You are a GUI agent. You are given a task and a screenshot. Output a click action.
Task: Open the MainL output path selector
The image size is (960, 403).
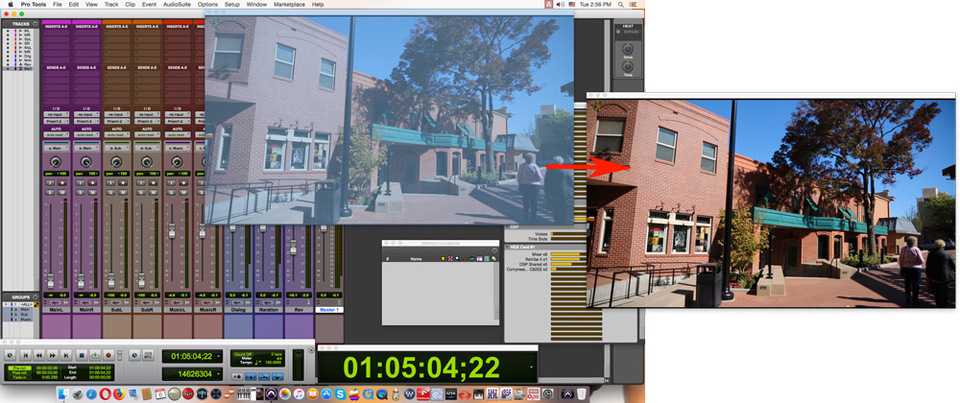click(x=55, y=147)
